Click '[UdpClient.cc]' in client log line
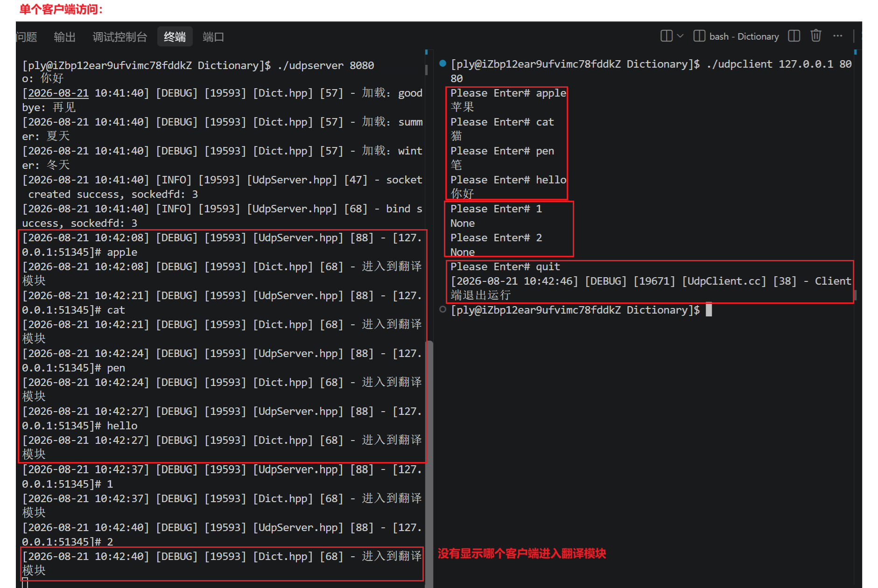This screenshot has width=878, height=588. (724, 281)
